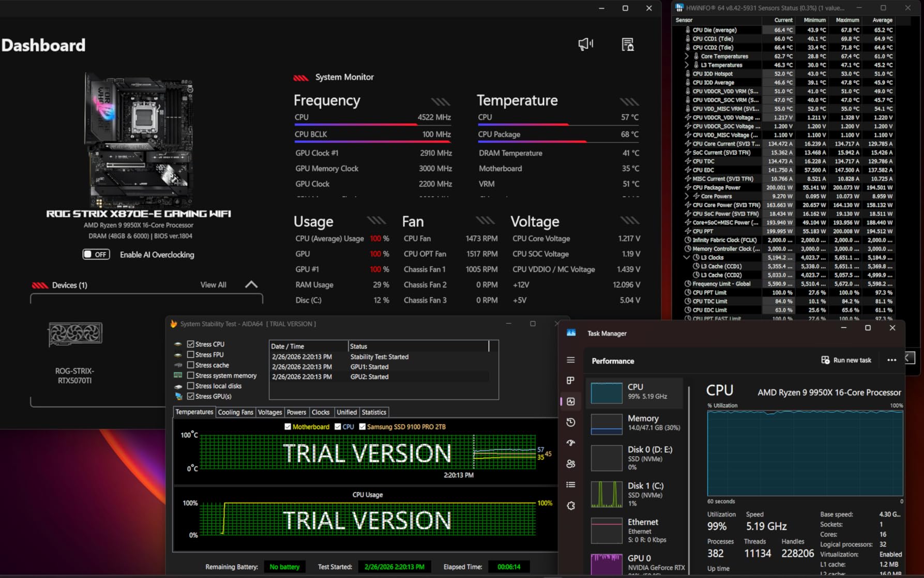
Task: Select the Performance icon in Task Manager sidebar
Action: (571, 401)
